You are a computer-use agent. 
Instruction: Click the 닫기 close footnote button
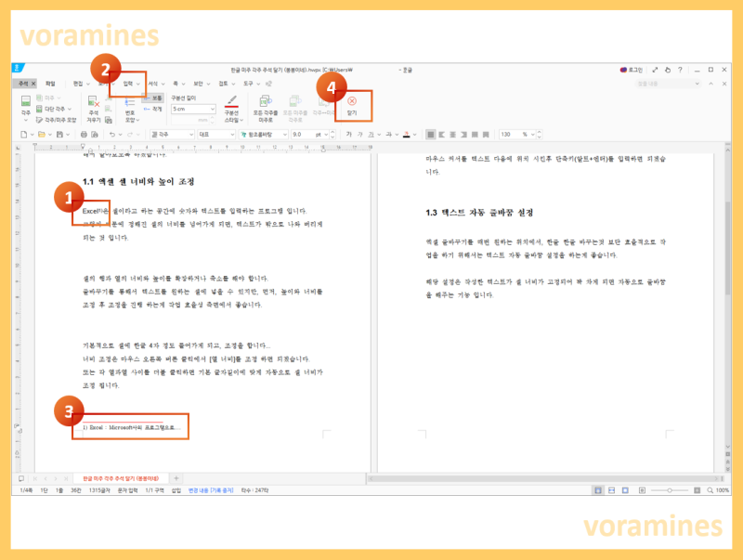pyautogui.click(x=352, y=106)
